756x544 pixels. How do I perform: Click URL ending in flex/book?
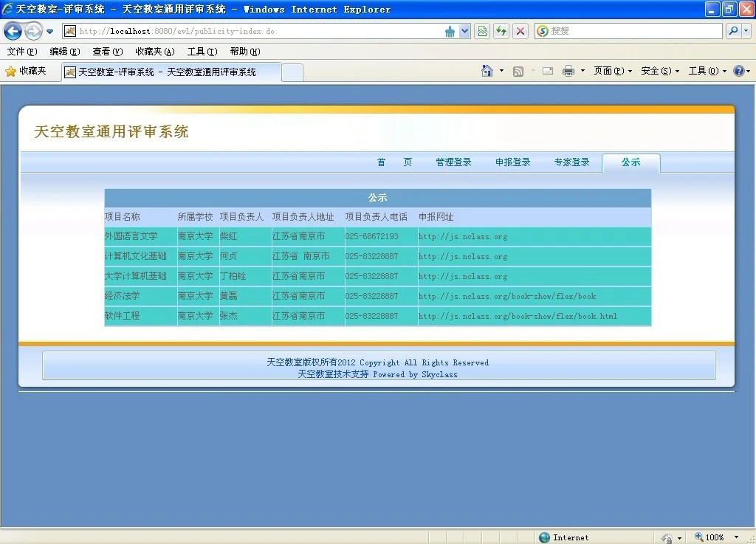(507, 296)
